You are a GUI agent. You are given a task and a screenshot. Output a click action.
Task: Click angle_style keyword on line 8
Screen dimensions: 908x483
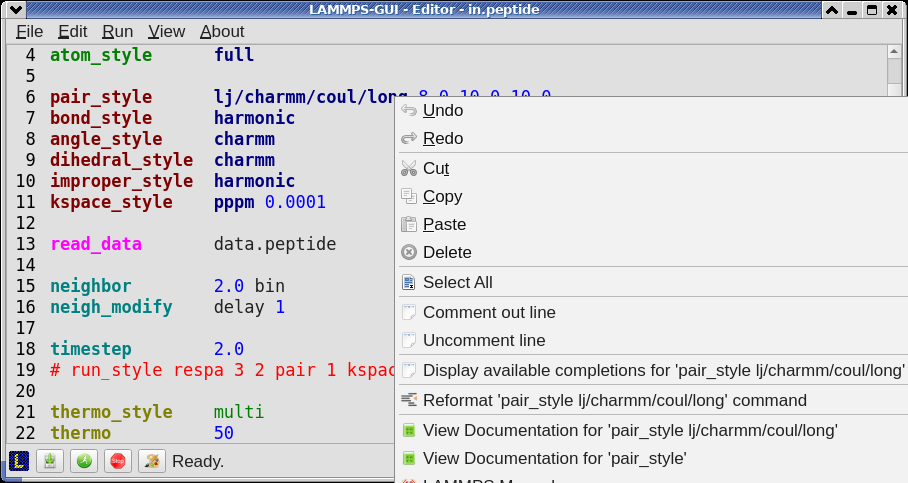click(x=106, y=139)
